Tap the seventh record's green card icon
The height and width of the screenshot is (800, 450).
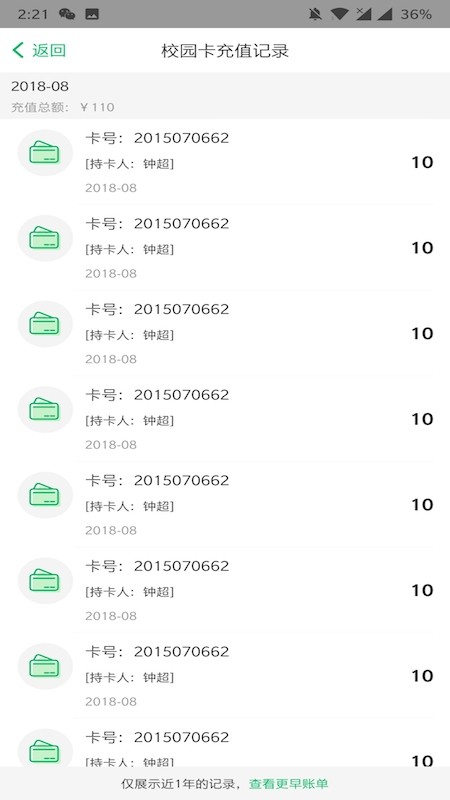coord(45,667)
